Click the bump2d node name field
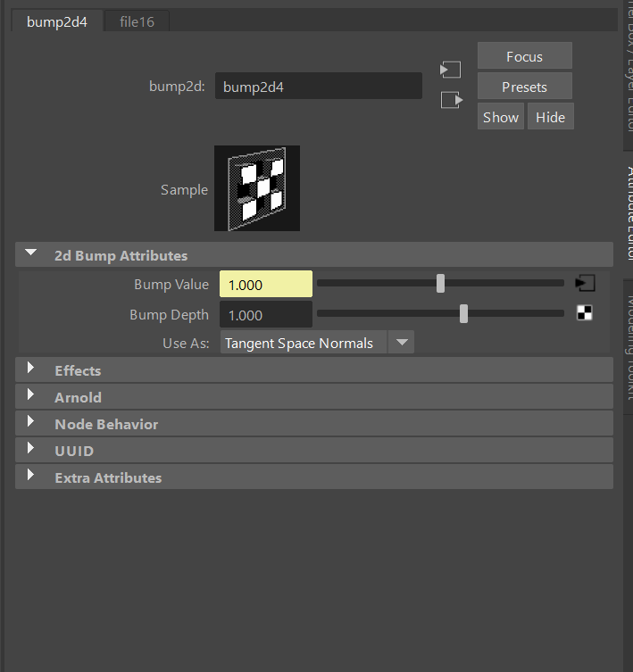This screenshot has width=633, height=672. point(318,87)
